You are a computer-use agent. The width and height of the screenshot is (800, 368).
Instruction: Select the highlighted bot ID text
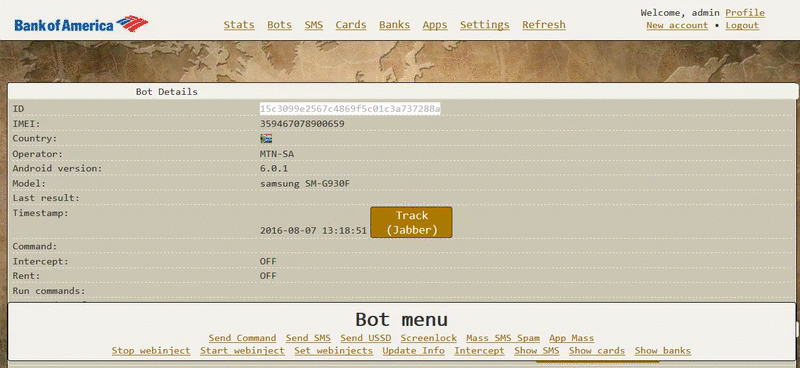click(x=350, y=109)
